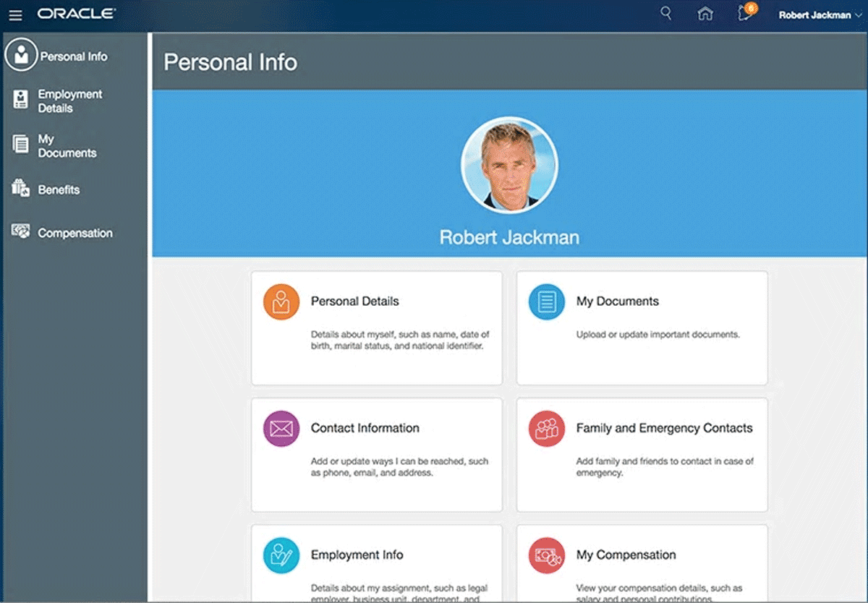The width and height of the screenshot is (868, 603).
Task: Go to the Home icon
Action: (705, 14)
